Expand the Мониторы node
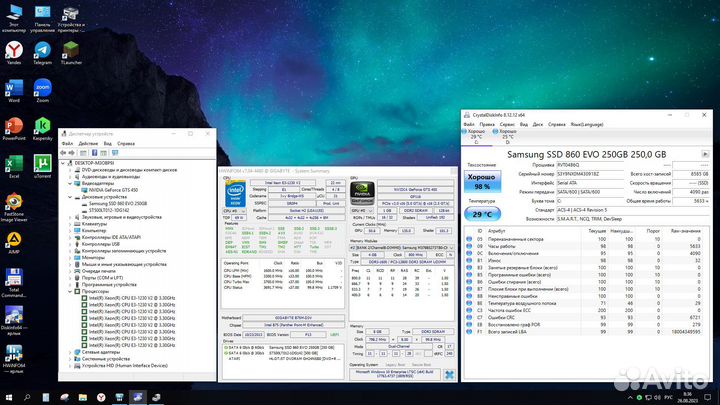 [x=71, y=258]
